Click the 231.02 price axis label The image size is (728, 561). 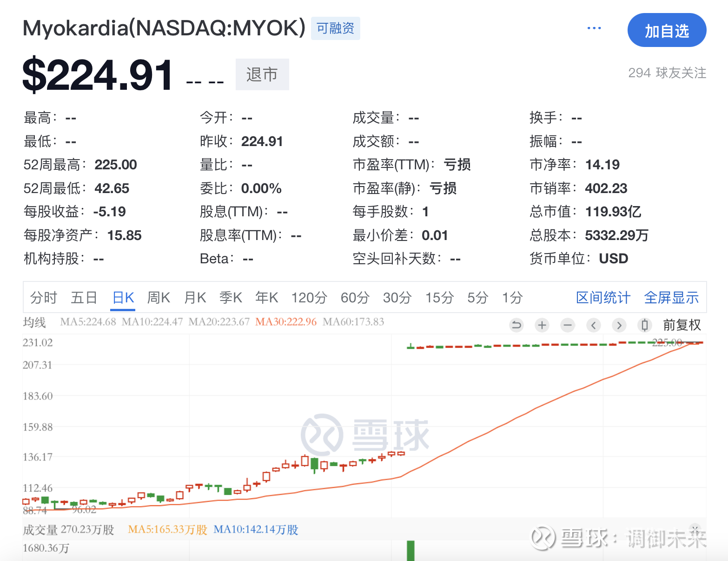coord(38,343)
